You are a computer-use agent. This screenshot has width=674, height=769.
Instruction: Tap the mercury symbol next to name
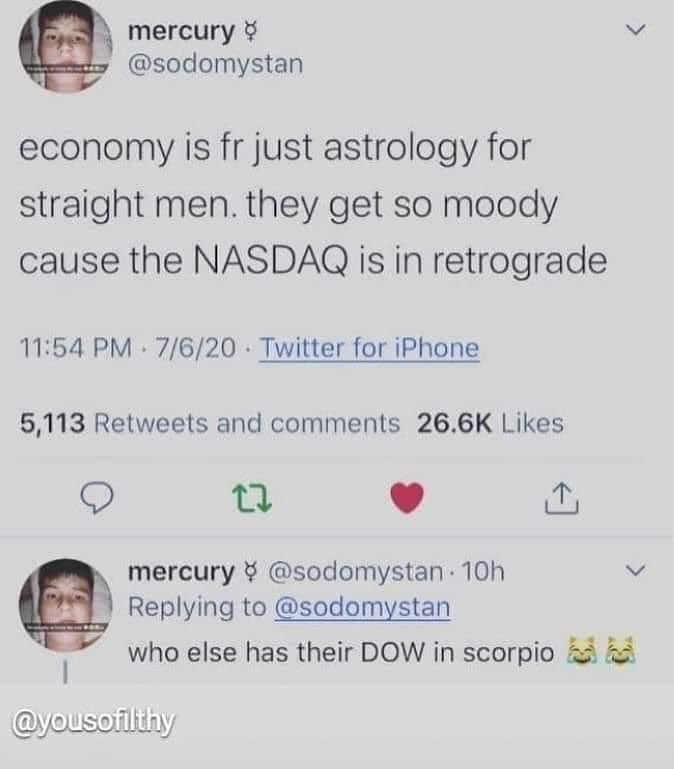pos(251,32)
